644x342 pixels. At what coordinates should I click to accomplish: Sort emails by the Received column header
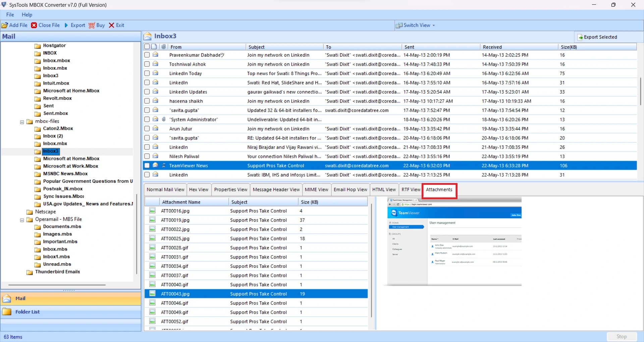pos(519,47)
